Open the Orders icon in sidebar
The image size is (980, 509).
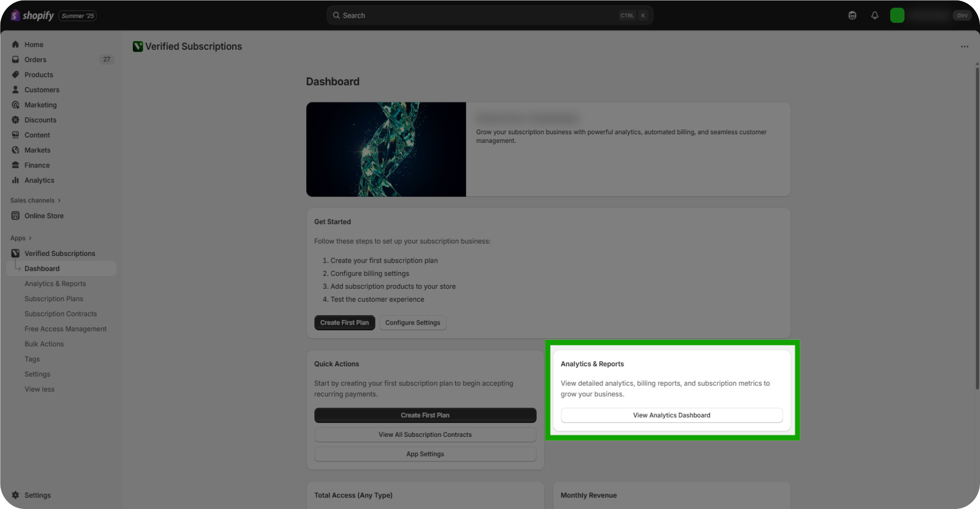click(15, 59)
